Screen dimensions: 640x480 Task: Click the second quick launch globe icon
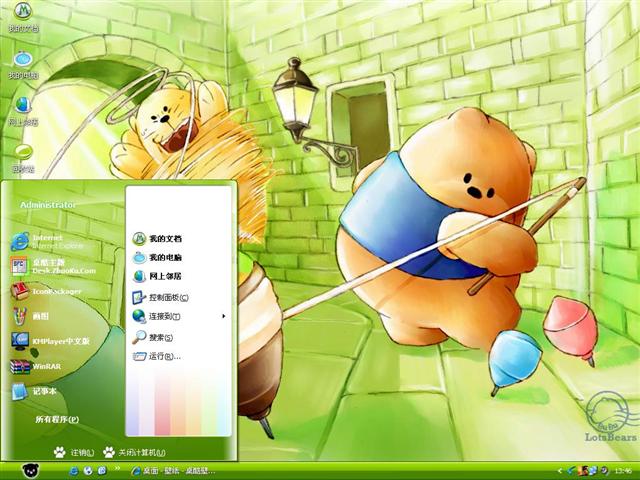tap(88, 471)
